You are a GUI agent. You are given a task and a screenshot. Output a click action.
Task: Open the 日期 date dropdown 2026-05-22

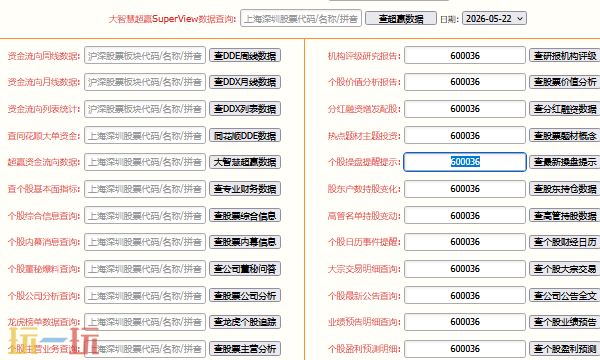[494, 18]
